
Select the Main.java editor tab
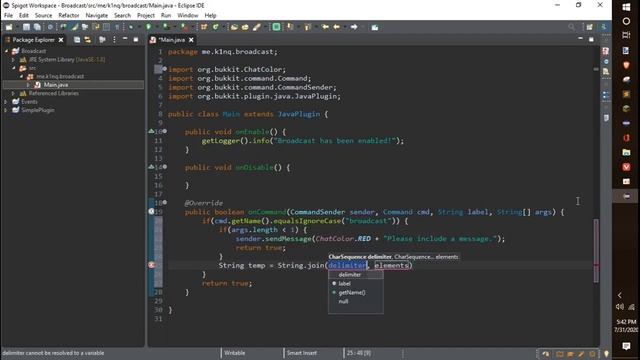tap(171, 40)
